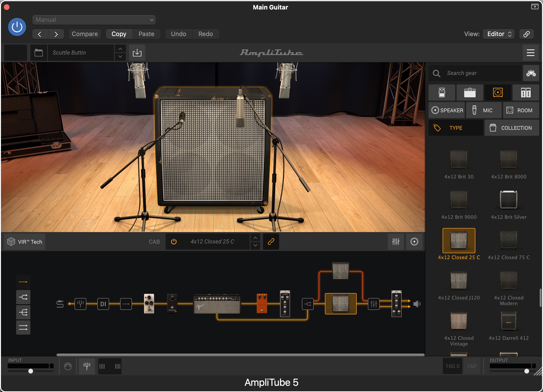
Task: Open the View Editor dropdown
Action: point(499,34)
